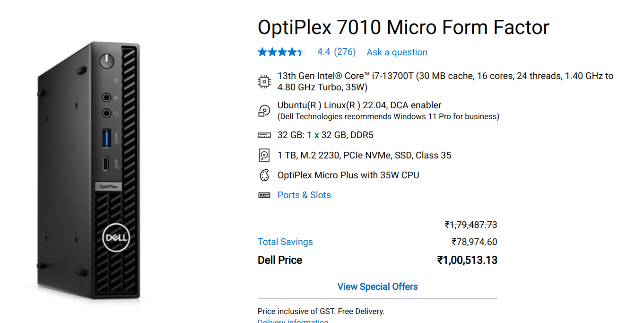The height and width of the screenshot is (323, 644).
Task: Click the RAM memory module icon
Action: pyautogui.click(x=264, y=135)
